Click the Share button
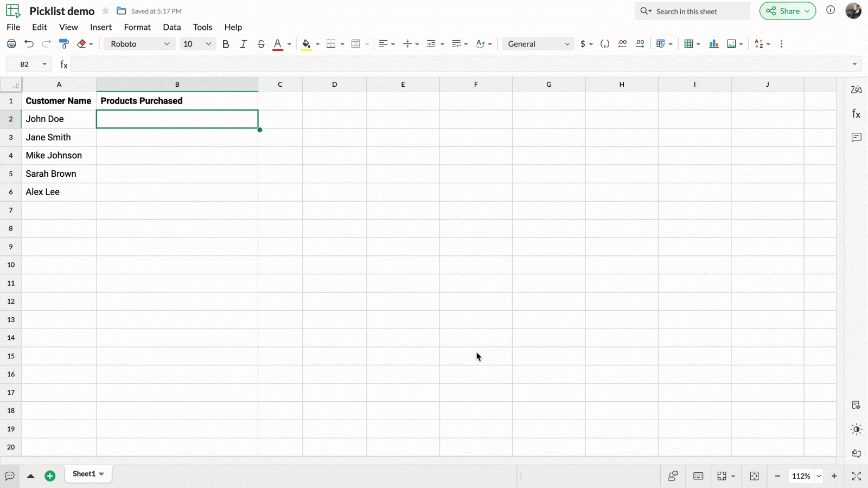Screen dimensions: 868x488 (x=787, y=11)
